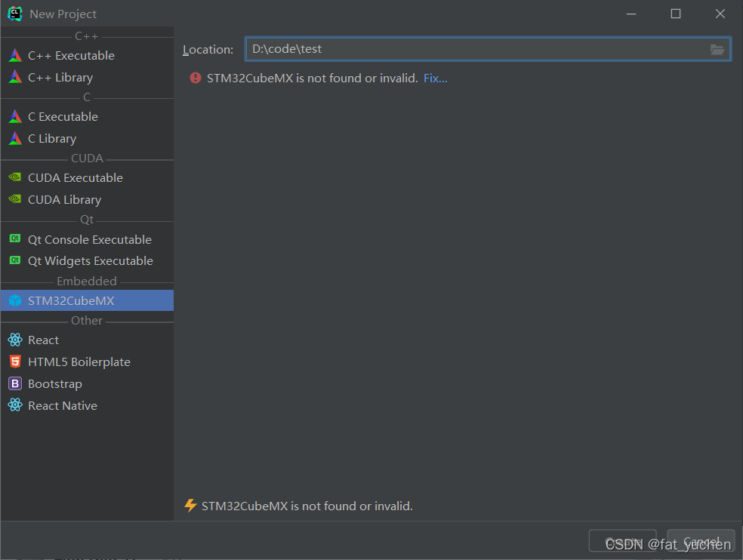Click the HTML5 shield icon
This screenshot has width=743, height=560.
point(15,362)
